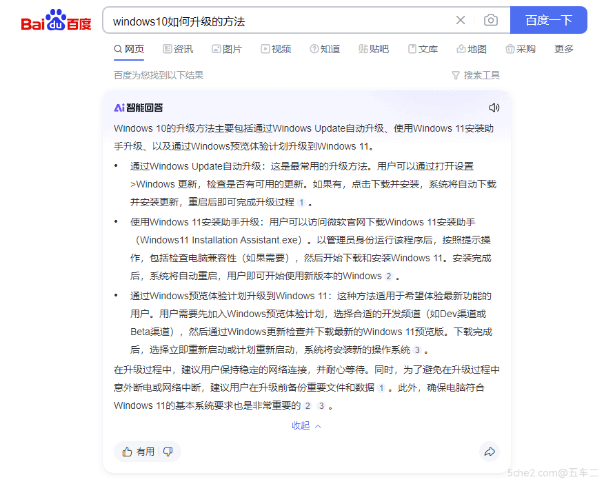Open citation 2 after 新版本的Windows
Image resolution: width=604 pixels, height=482 pixels.
coord(389,276)
